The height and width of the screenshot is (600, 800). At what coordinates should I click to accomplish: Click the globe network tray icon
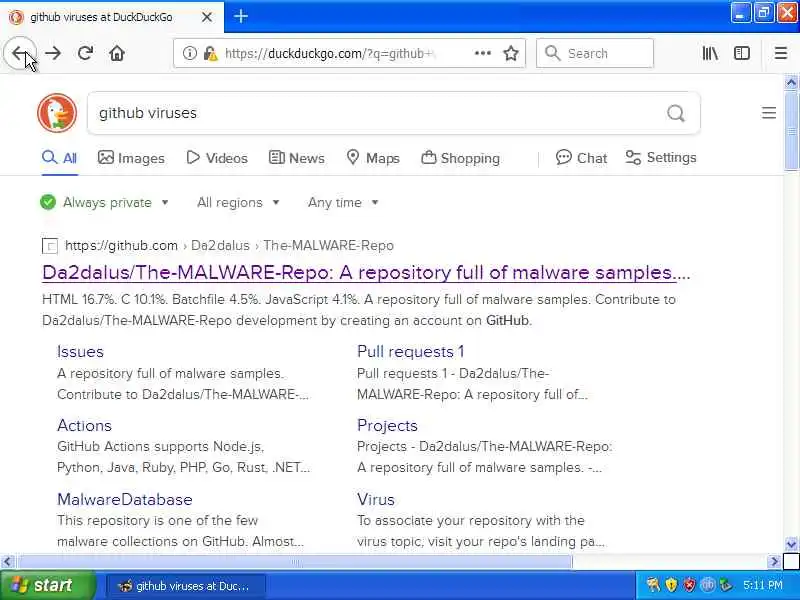[707, 585]
